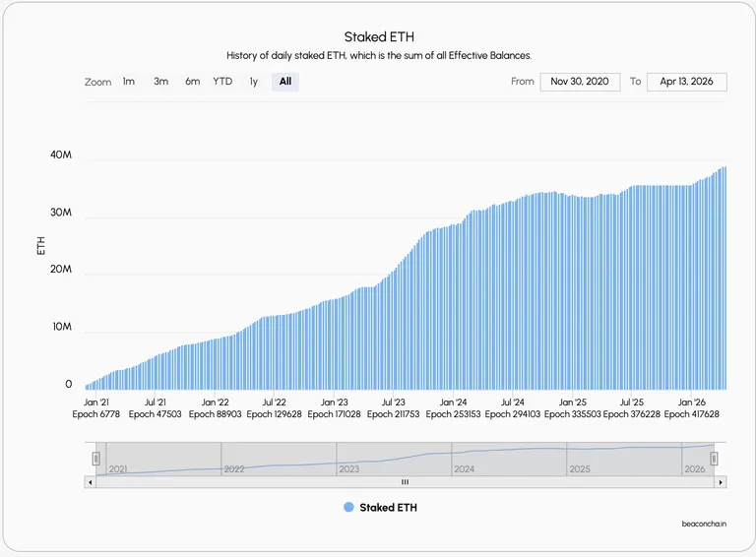Select the All zoom range
Image resolution: width=756 pixels, height=557 pixels.
point(285,82)
